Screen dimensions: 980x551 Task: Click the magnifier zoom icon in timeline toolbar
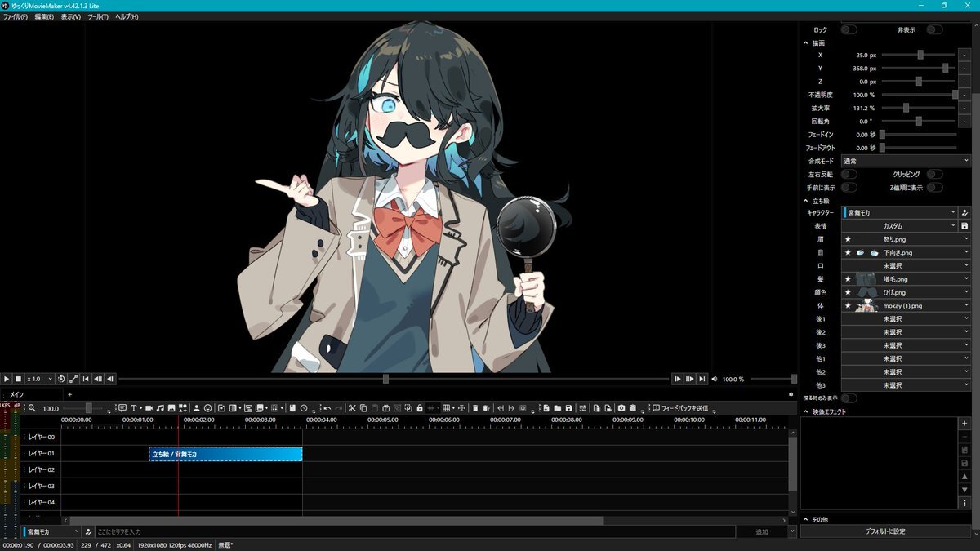point(32,407)
